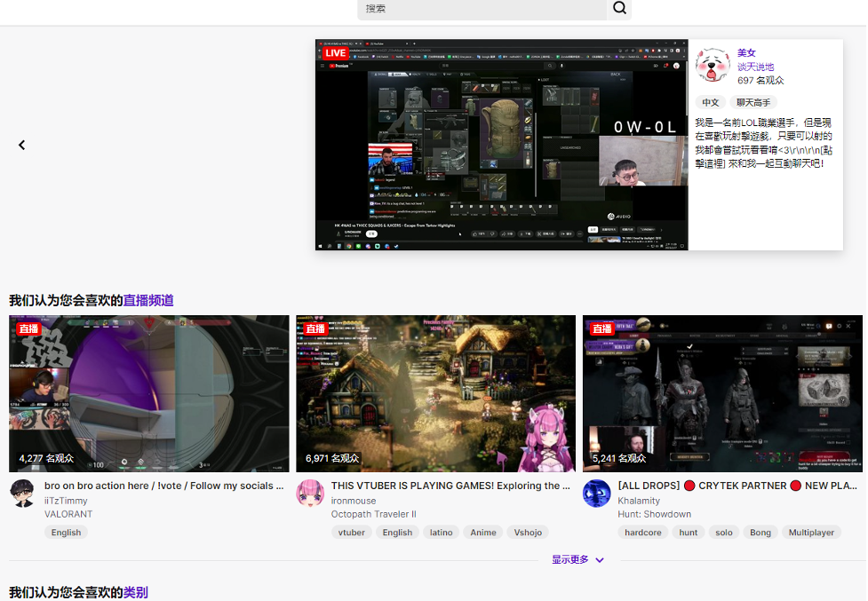This screenshot has width=868, height=601.
Task: Open ironmouse's Octopath Traveler stream thumbnail
Action: 435,393
